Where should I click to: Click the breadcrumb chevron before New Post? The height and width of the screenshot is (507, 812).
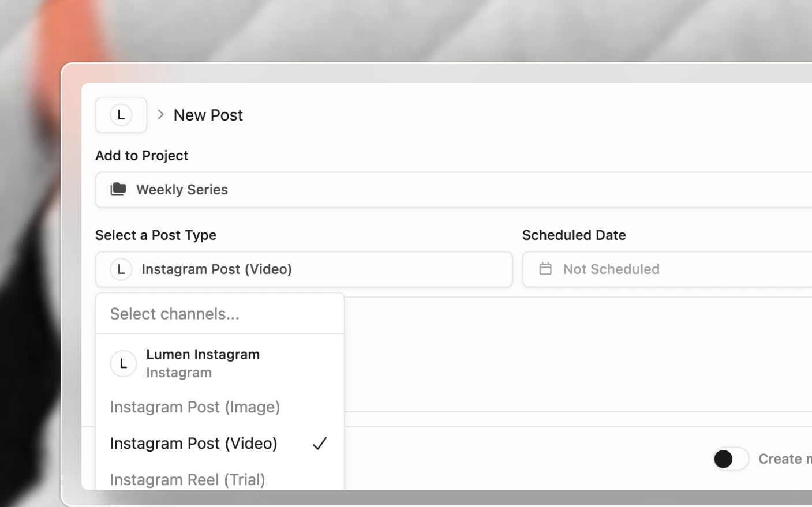161,115
